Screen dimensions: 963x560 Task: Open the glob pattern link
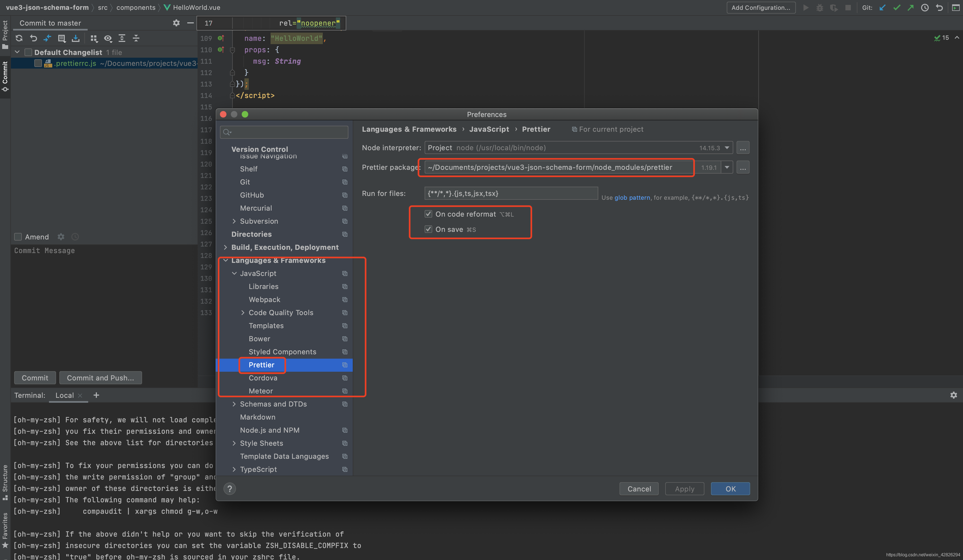point(632,198)
